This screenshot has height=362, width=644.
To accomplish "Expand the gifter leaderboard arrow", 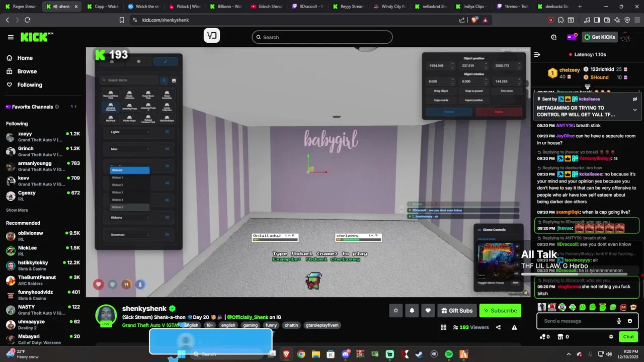I will tap(587, 87).
